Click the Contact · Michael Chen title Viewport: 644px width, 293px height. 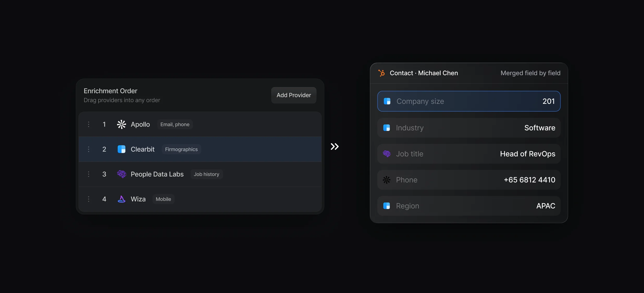click(424, 73)
